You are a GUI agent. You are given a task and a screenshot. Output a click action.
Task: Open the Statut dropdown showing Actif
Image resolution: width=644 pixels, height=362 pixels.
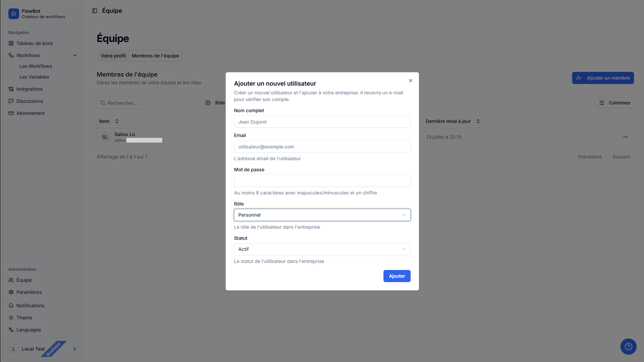click(x=322, y=249)
